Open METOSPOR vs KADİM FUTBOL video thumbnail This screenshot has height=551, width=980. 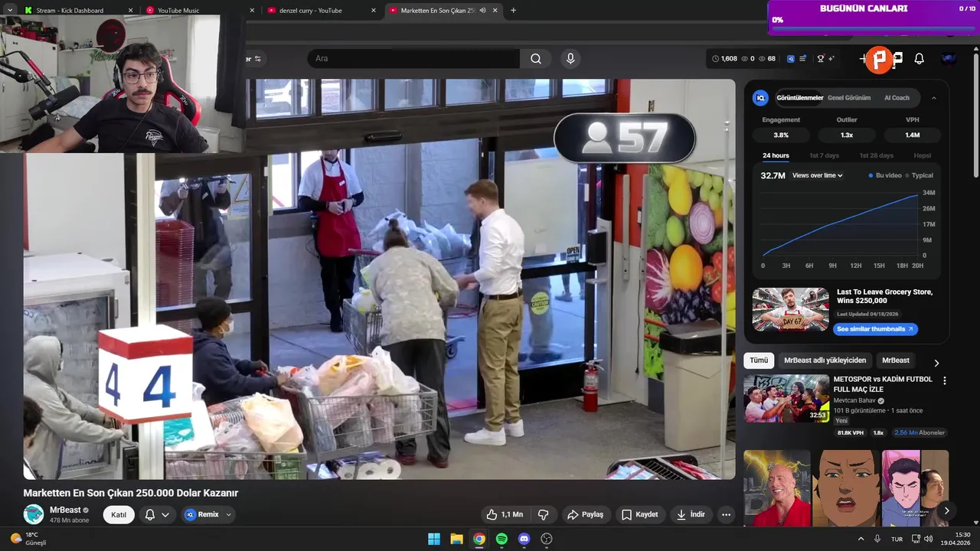[x=786, y=399]
